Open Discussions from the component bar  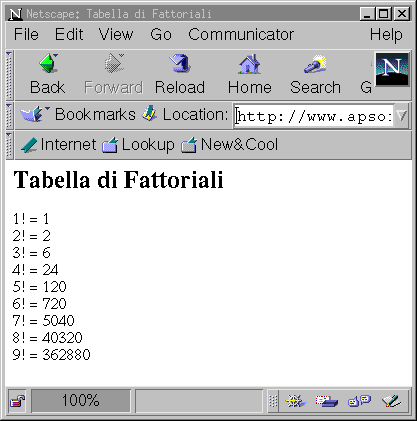pos(359,401)
